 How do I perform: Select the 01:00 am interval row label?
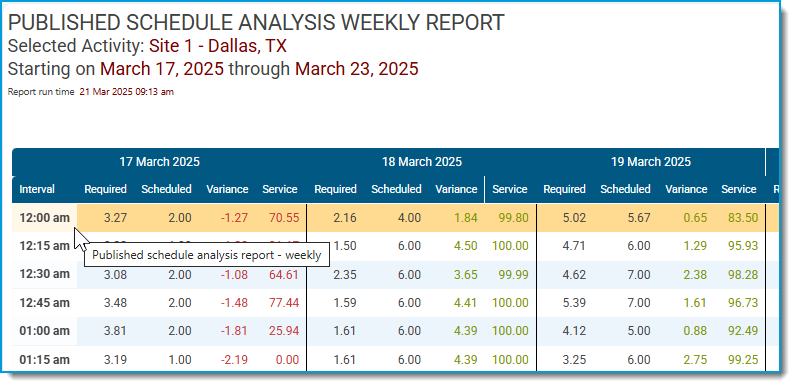click(x=45, y=331)
